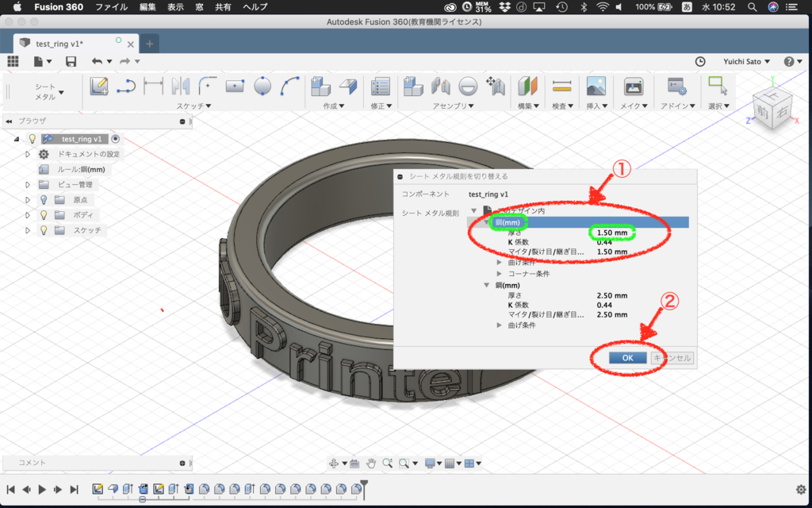This screenshot has width=812, height=508.
Task: Click the timeline end position marker
Action: pyautogui.click(x=364, y=489)
